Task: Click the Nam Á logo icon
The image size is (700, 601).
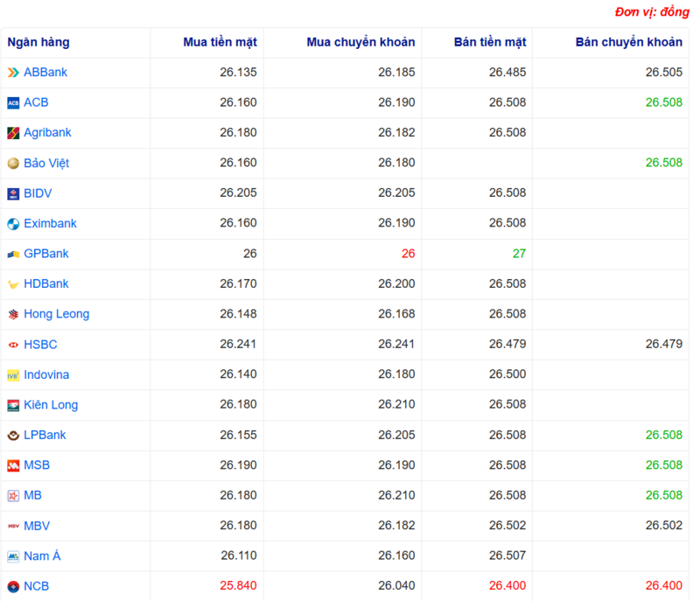Action: (x=13, y=556)
